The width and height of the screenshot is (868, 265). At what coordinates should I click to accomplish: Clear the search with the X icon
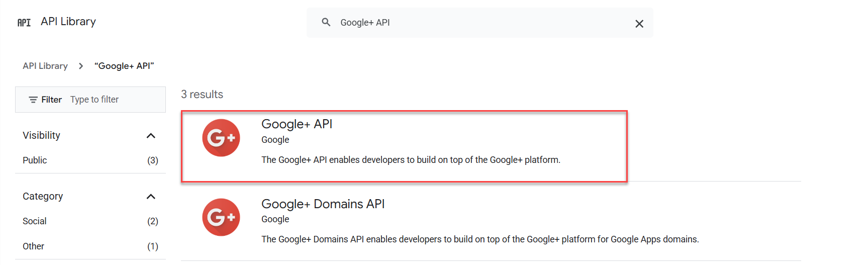[x=639, y=24]
